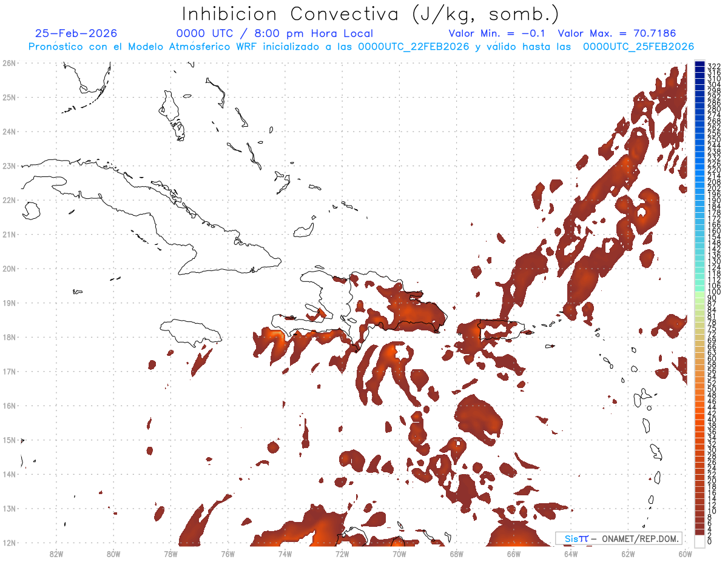
Task: Click '0000 UTC / 8:00 pm Hora Local'
Action: click(x=275, y=33)
